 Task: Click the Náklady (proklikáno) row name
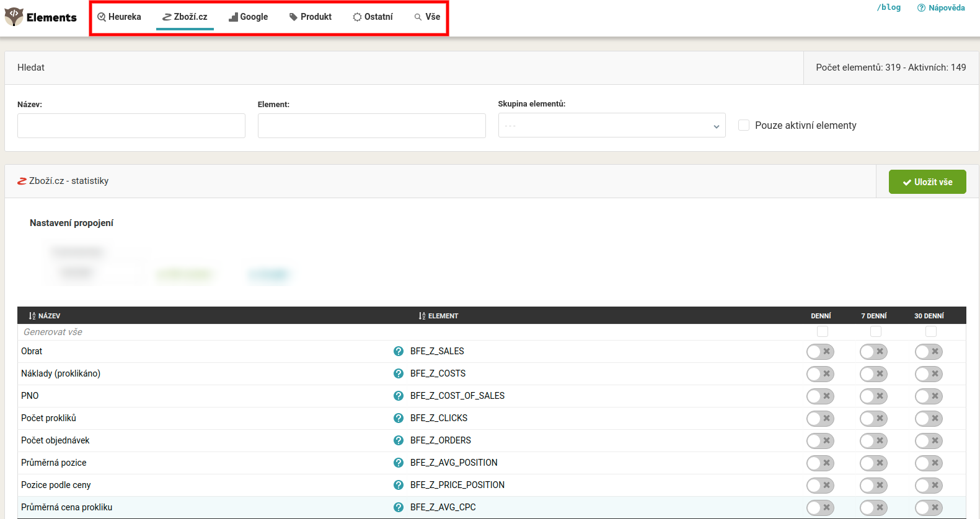pyautogui.click(x=61, y=373)
